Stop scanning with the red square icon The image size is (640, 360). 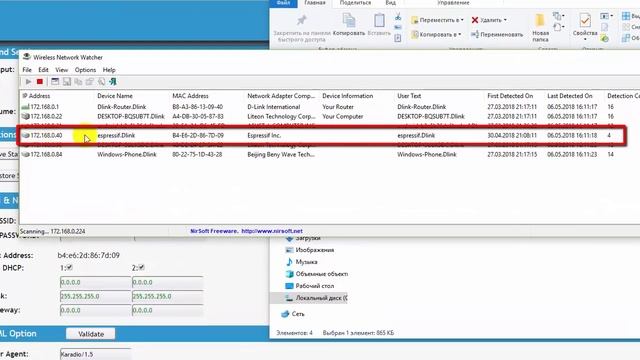click(x=40, y=82)
